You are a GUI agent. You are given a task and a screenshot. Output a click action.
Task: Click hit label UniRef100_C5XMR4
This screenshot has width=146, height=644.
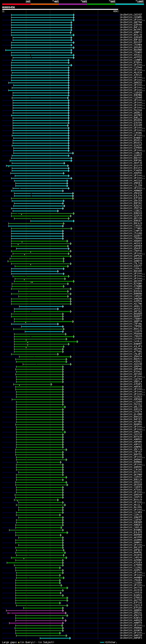(x=131, y=45)
